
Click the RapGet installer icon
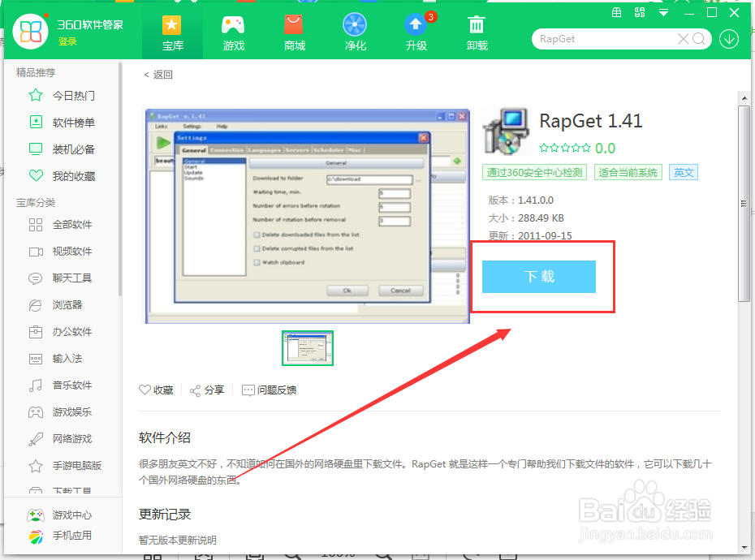[x=507, y=132]
